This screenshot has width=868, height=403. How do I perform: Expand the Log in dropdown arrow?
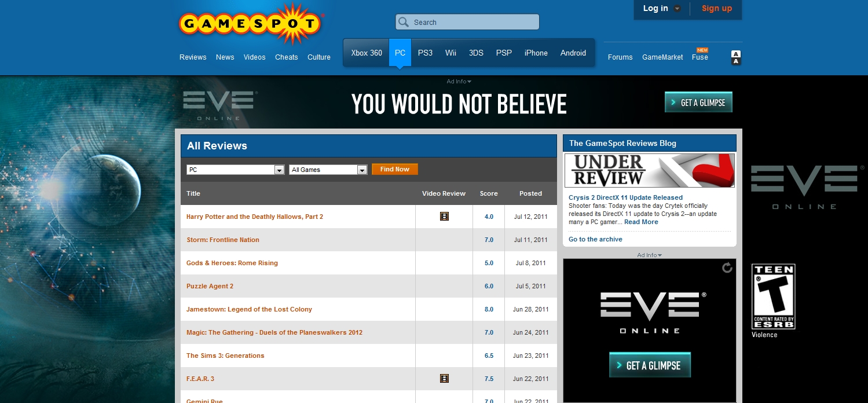(677, 9)
